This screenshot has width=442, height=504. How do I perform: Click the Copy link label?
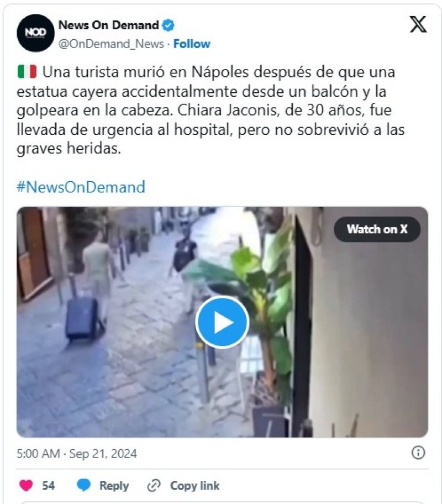195,485
